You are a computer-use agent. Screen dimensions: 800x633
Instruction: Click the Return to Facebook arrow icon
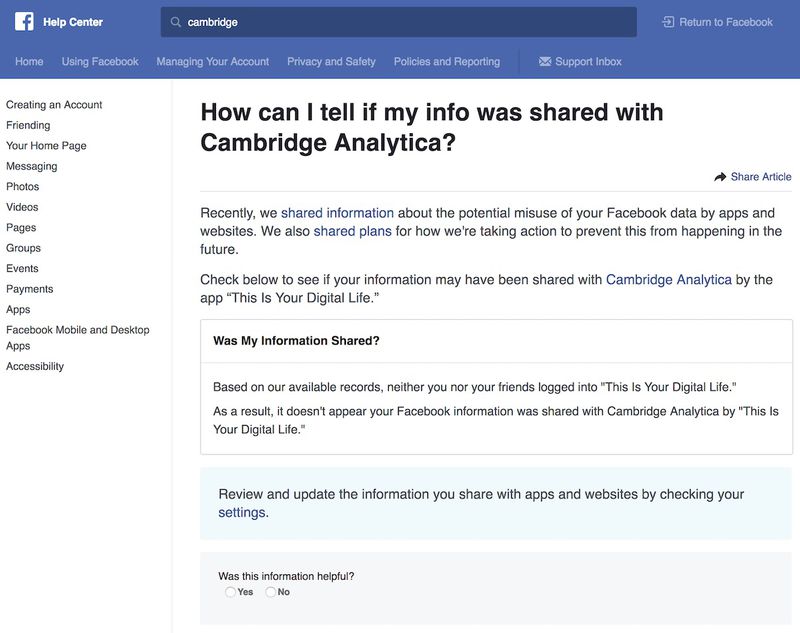(669, 20)
